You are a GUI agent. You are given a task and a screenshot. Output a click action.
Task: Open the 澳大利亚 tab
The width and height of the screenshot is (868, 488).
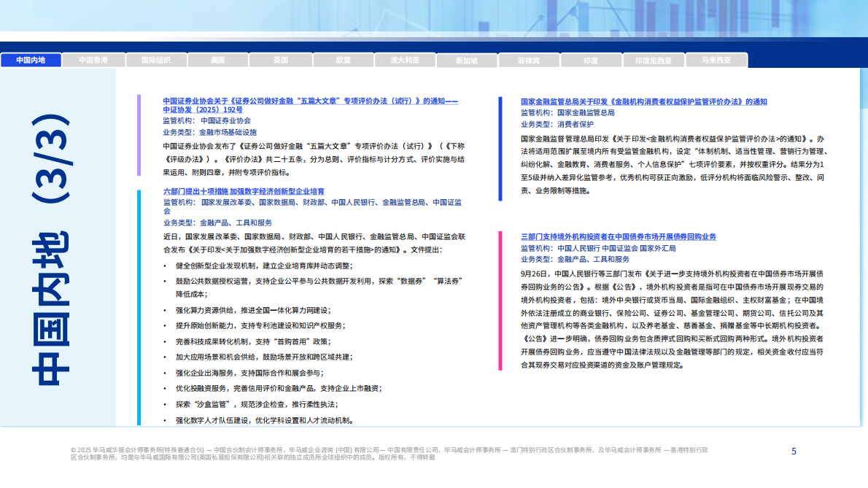[x=405, y=60]
